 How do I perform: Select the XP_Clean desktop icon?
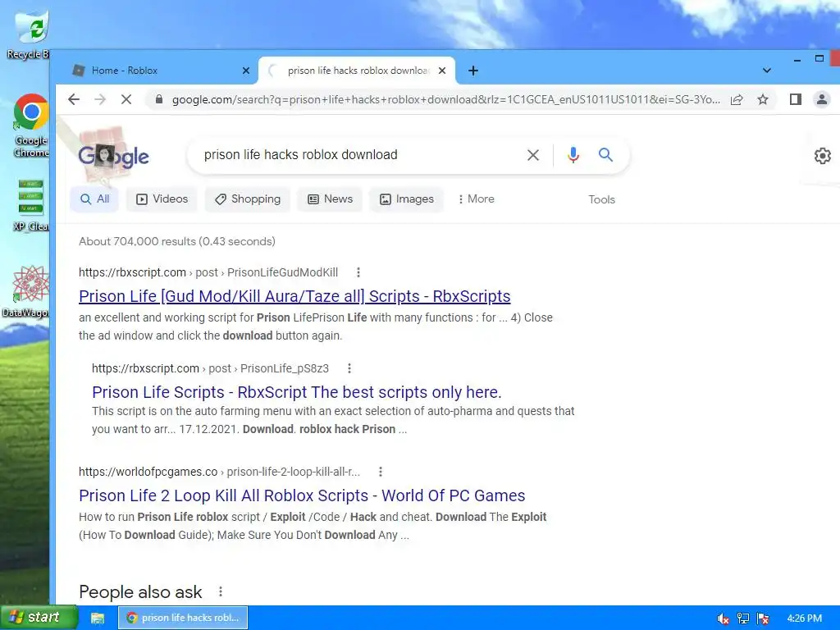pyautogui.click(x=30, y=206)
